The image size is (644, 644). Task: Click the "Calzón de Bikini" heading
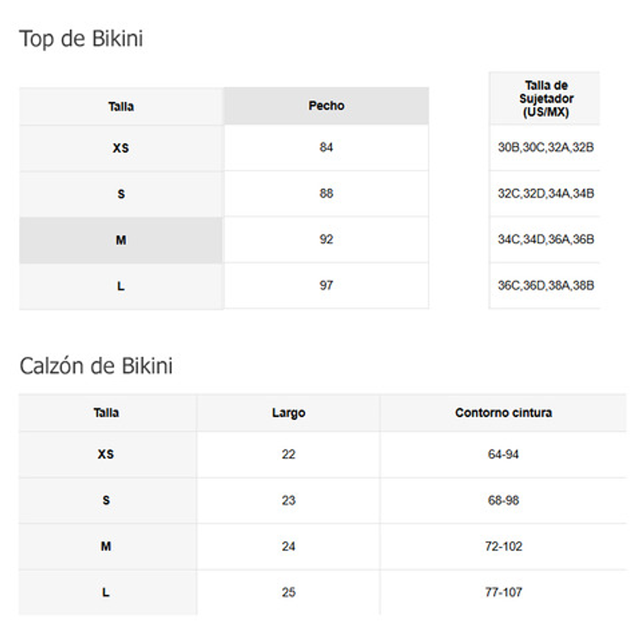tap(96, 366)
